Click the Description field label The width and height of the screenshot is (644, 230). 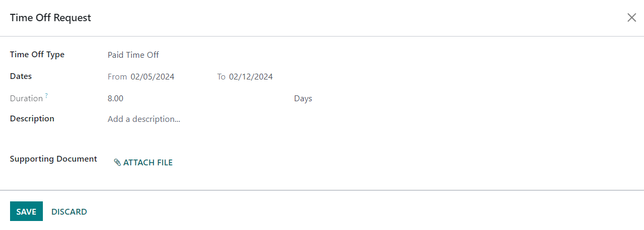[32, 119]
